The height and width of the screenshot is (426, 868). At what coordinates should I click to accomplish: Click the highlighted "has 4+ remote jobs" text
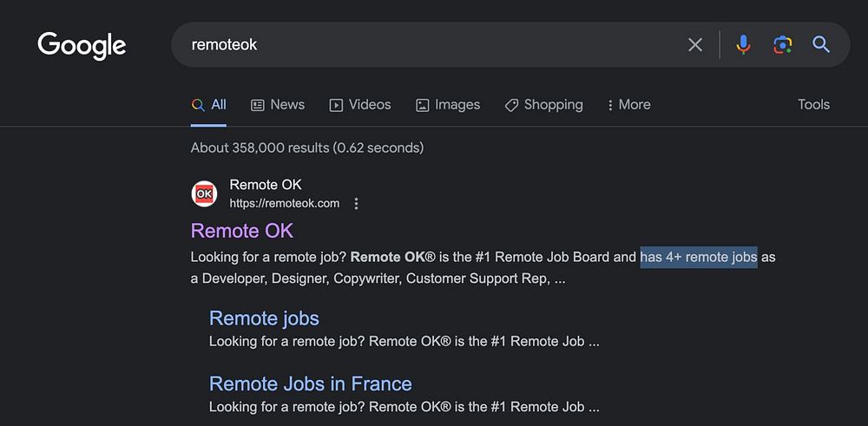coord(699,257)
